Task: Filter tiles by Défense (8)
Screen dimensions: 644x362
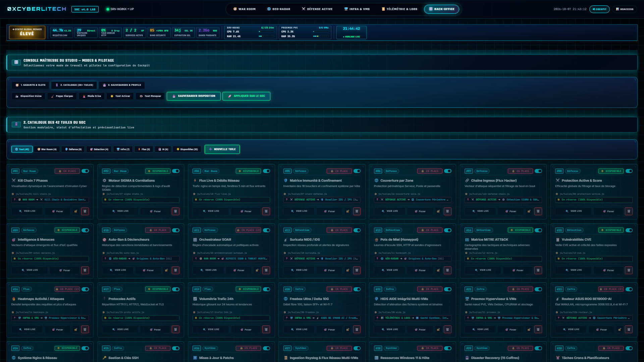Action: pyautogui.click(x=73, y=149)
